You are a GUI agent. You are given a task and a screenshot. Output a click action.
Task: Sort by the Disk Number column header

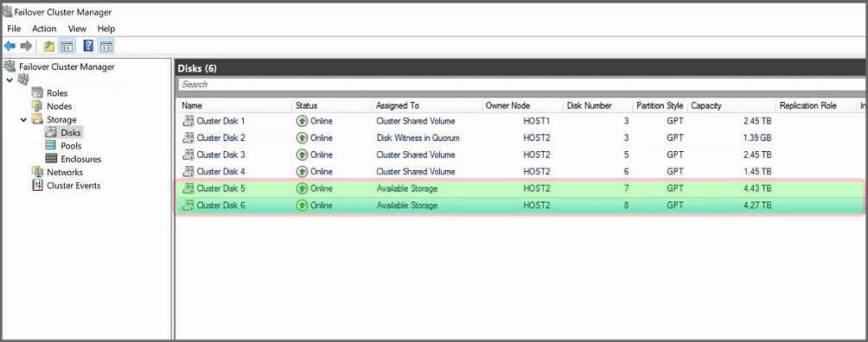pos(589,105)
